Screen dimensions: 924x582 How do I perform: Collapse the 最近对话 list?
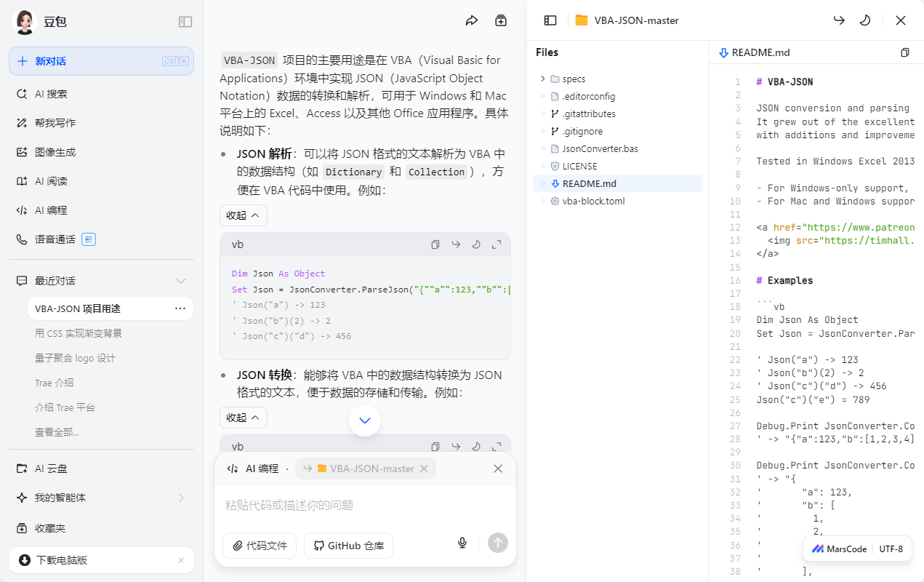(180, 280)
